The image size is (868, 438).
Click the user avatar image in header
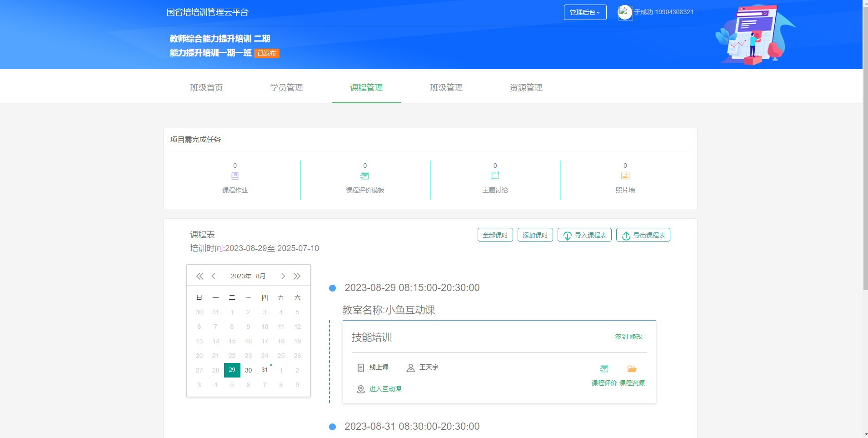(625, 12)
